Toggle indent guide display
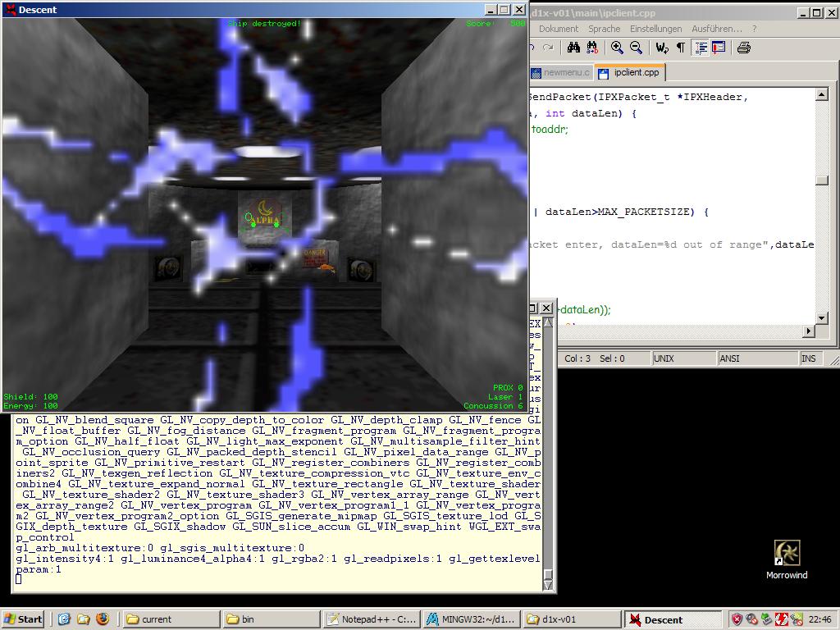Image resolution: width=840 pixels, height=630 pixels. tap(701, 48)
